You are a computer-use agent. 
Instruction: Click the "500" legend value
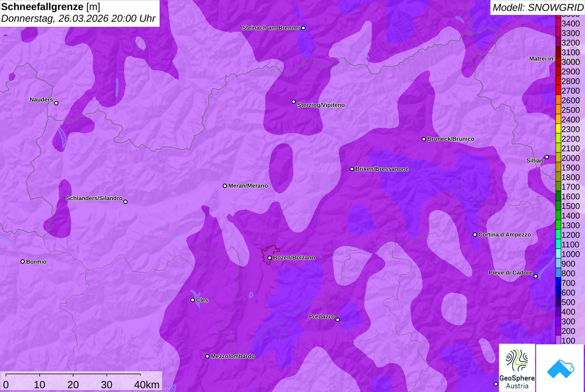tap(568, 302)
